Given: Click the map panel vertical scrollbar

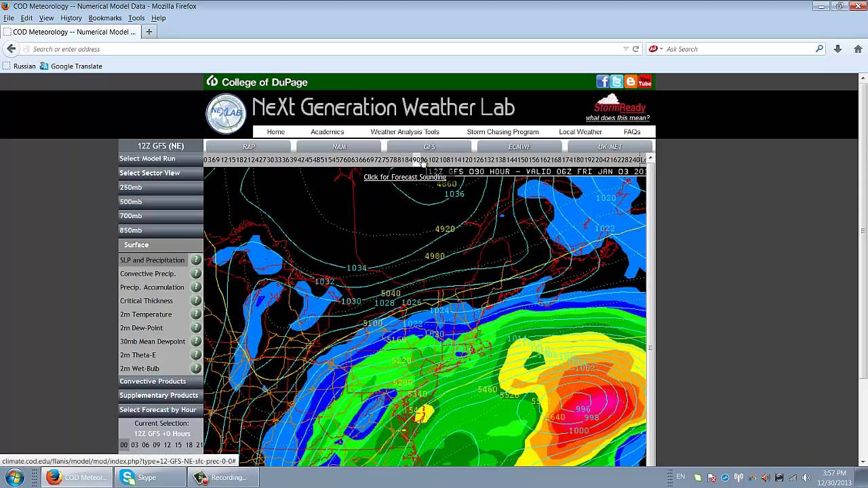Looking at the screenshot, I should (650, 312).
